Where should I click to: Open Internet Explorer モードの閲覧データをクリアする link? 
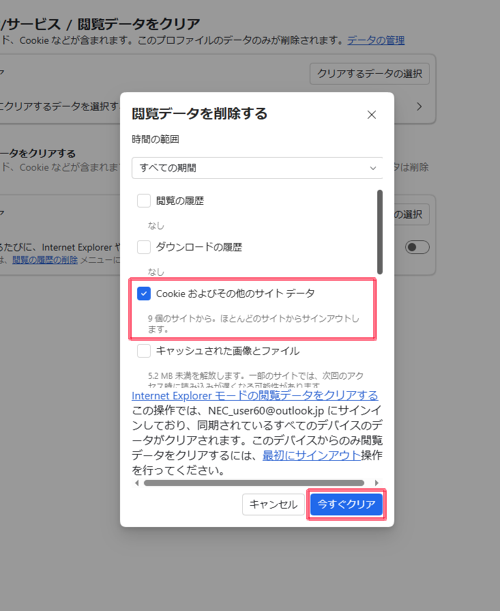tap(255, 396)
